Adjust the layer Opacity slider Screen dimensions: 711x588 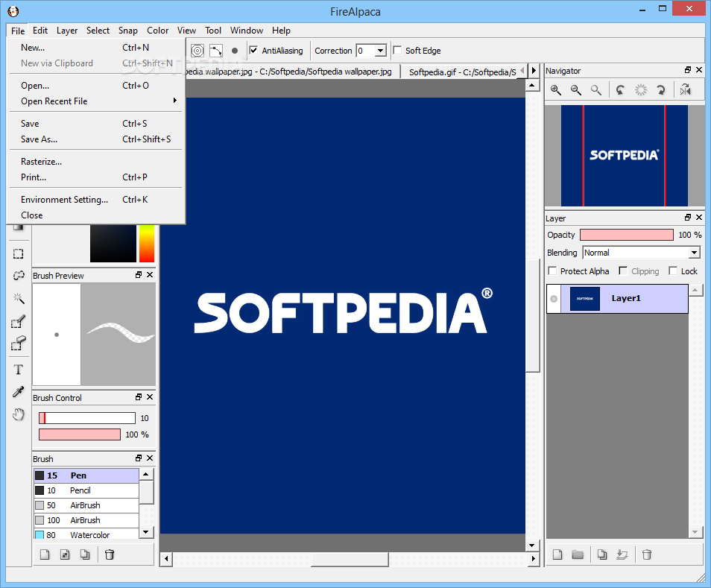point(627,235)
